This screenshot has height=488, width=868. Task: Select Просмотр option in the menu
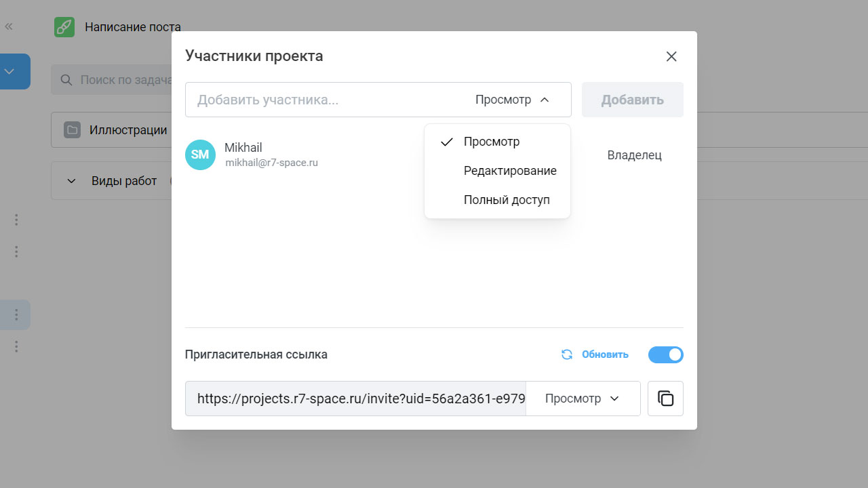pos(497,142)
